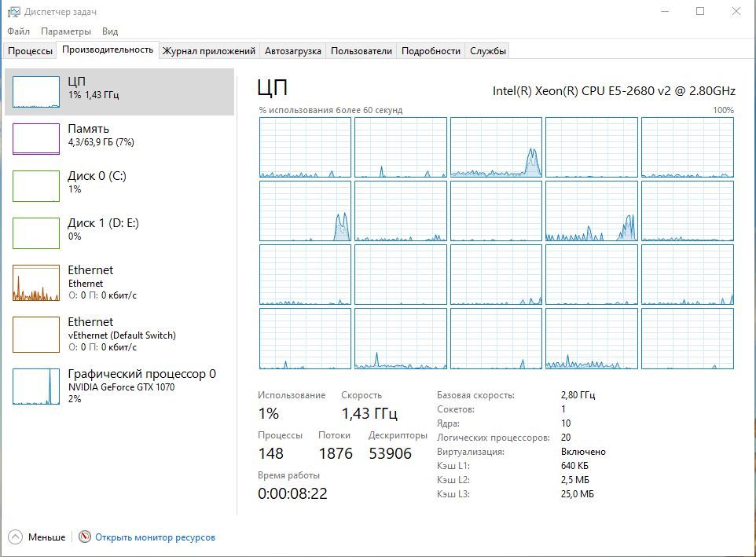756x557 pixels.
Task: Select the Memory mini graph in sidebar
Action: [36, 138]
